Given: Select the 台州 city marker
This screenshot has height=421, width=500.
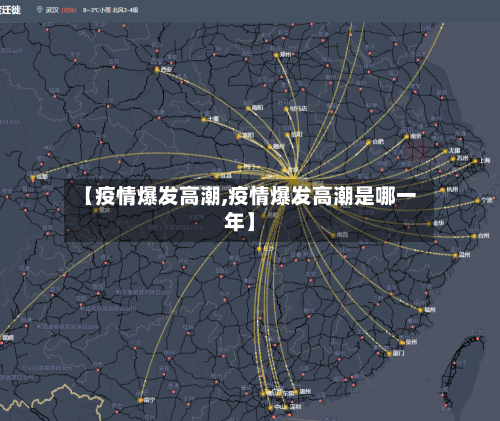Looking at the screenshot, I should (474, 236).
